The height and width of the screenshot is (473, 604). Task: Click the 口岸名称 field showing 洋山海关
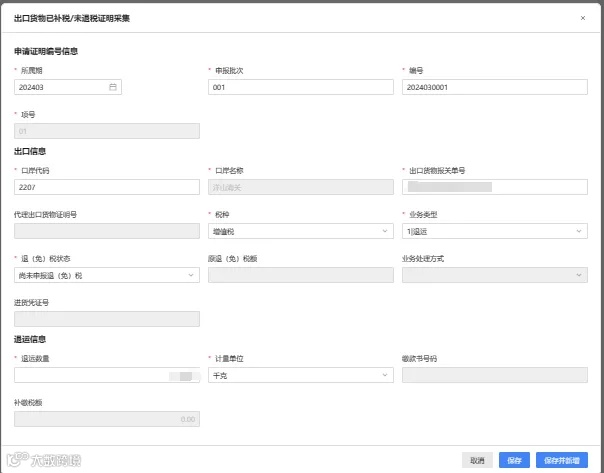(301, 187)
